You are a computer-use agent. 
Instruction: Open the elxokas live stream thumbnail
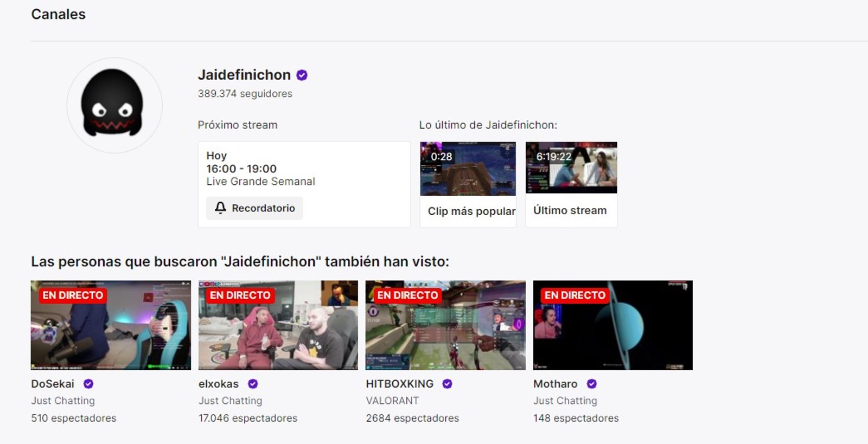tap(278, 325)
